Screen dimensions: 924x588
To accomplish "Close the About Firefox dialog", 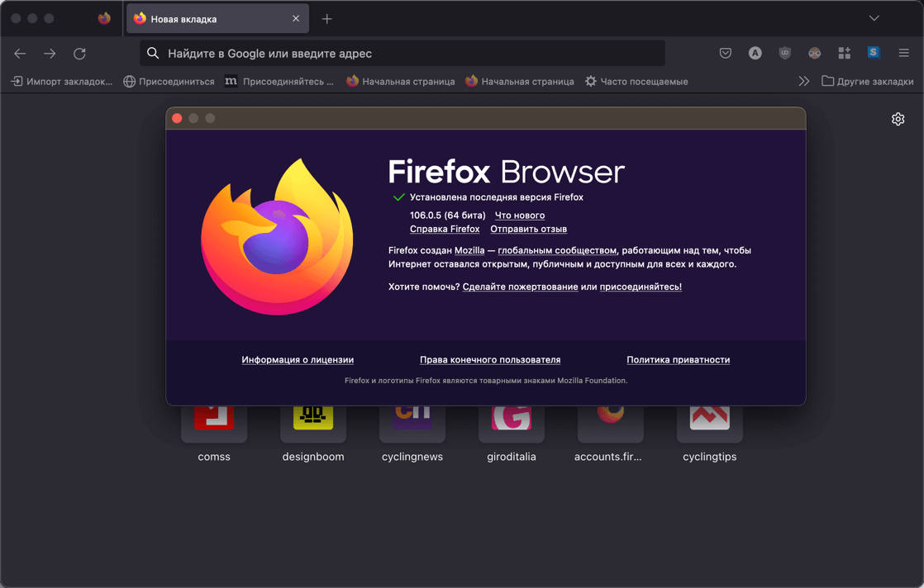I will pos(177,118).
